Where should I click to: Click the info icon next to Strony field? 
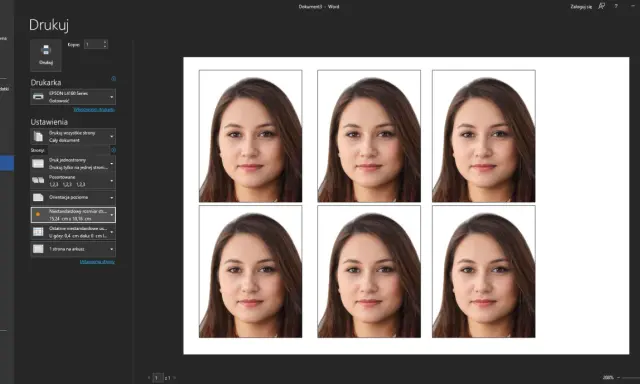point(113,150)
